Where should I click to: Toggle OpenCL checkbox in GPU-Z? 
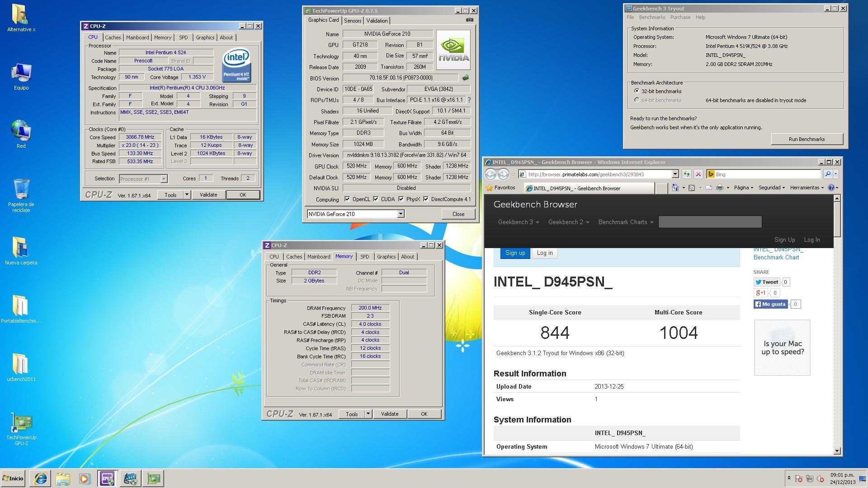click(x=347, y=199)
